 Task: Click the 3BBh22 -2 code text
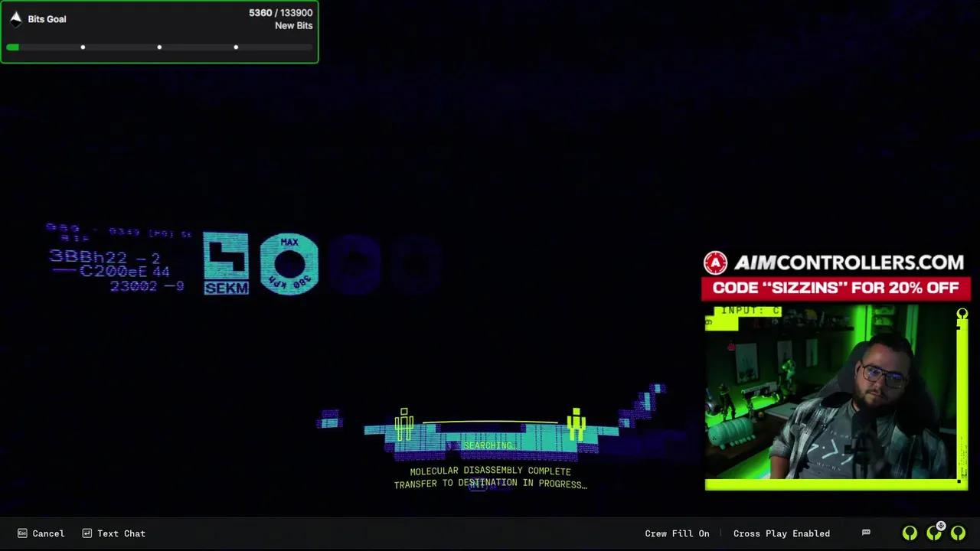(105, 258)
